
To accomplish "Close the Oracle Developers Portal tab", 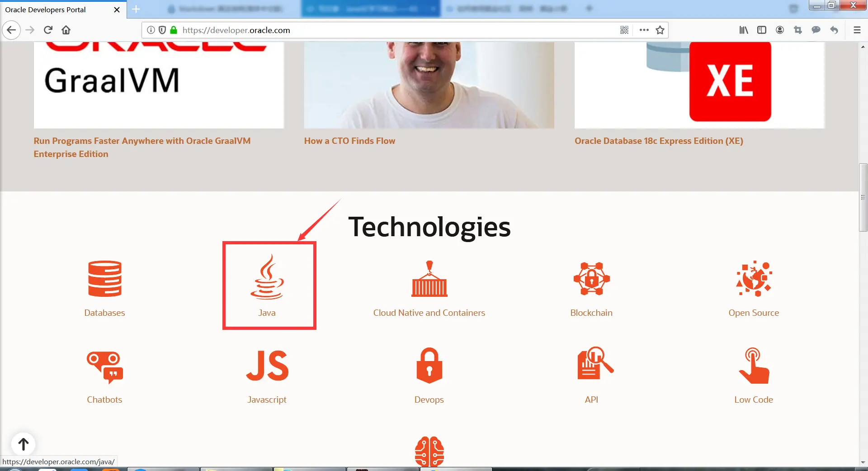I will pos(117,10).
